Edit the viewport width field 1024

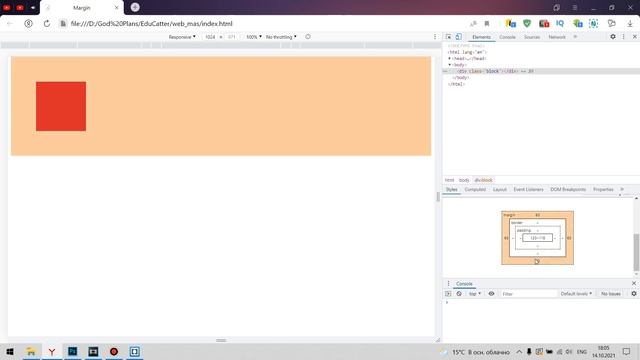click(210, 37)
